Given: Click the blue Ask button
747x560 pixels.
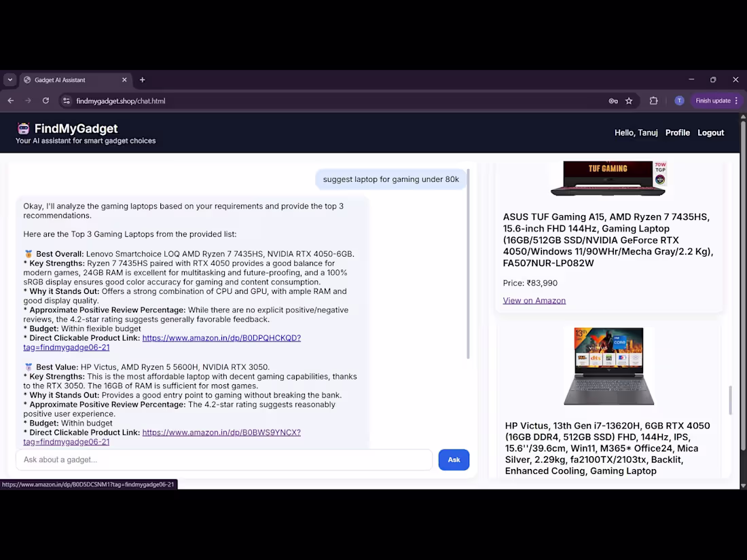Looking at the screenshot, I should coord(454,460).
